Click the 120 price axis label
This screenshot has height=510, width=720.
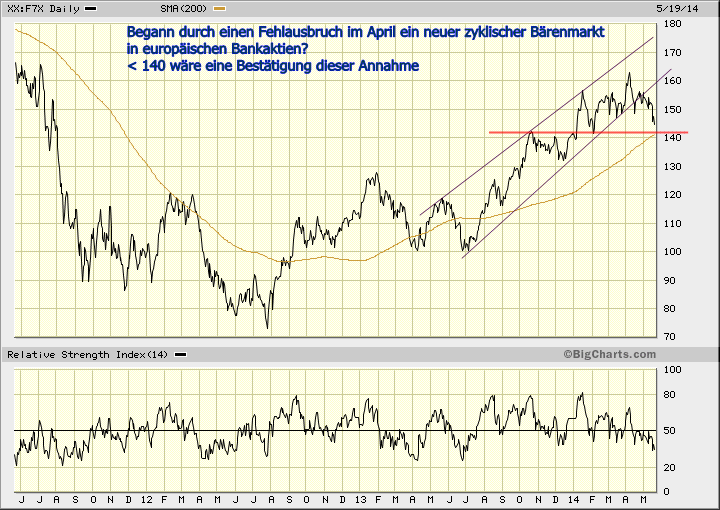pos(673,195)
